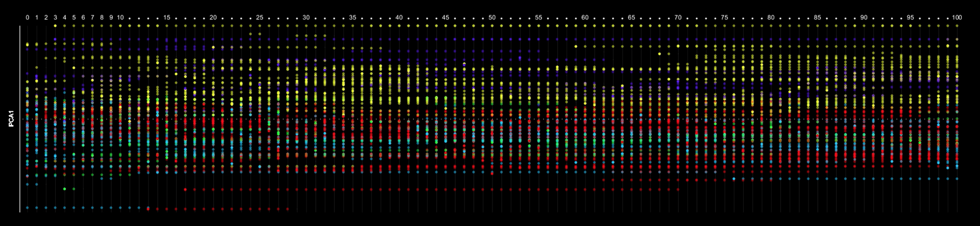Click topmost yellow dot under label 100
This screenshot has width=980, height=226.
[956, 25]
